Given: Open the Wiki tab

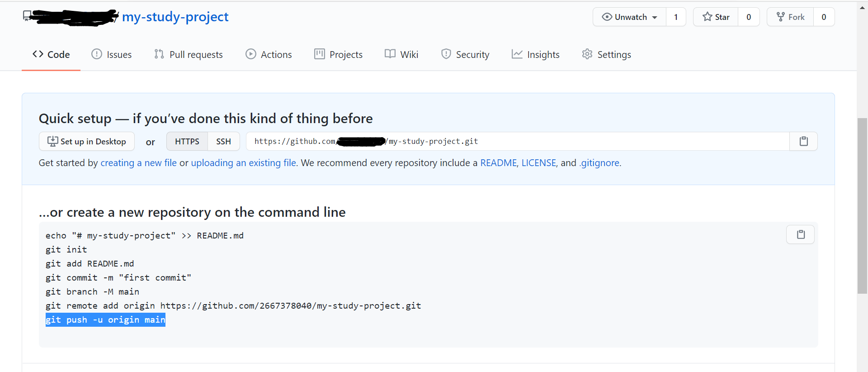Looking at the screenshot, I should point(401,54).
